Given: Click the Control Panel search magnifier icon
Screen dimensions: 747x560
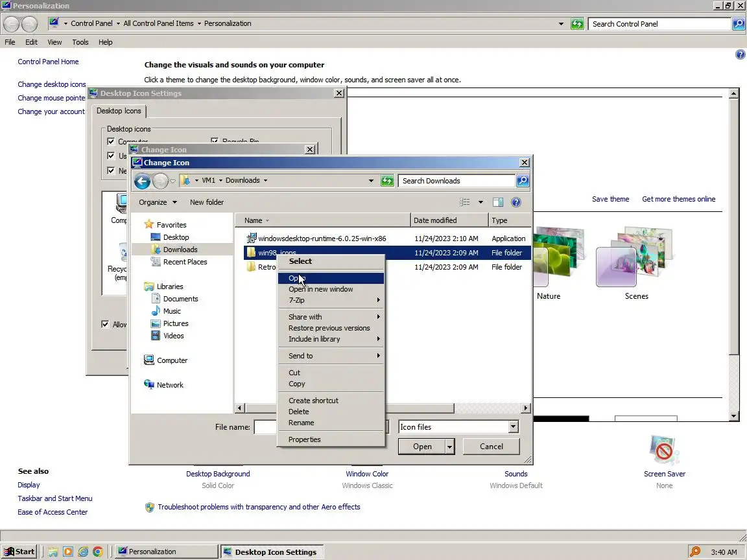Looking at the screenshot, I should coord(739,24).
